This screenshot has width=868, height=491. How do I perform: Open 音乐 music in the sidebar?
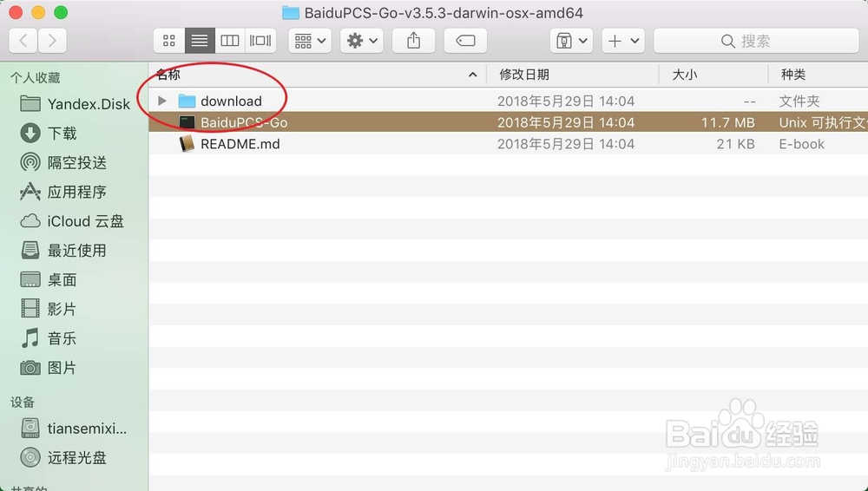[49, 339]
